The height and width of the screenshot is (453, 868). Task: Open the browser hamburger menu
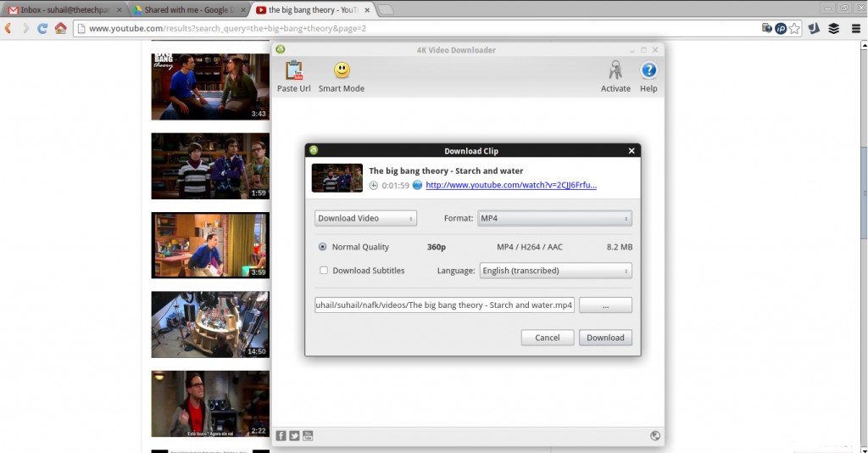(x=856, y=29)
